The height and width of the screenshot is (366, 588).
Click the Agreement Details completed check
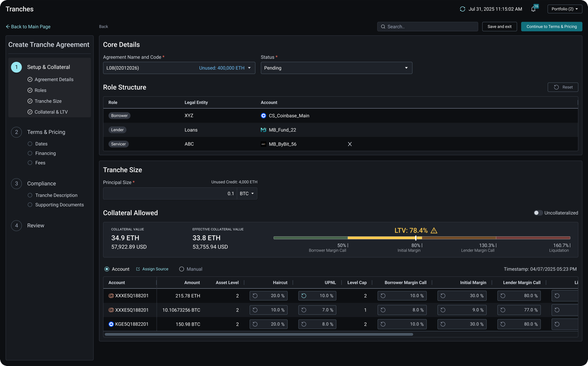(30, 79)
